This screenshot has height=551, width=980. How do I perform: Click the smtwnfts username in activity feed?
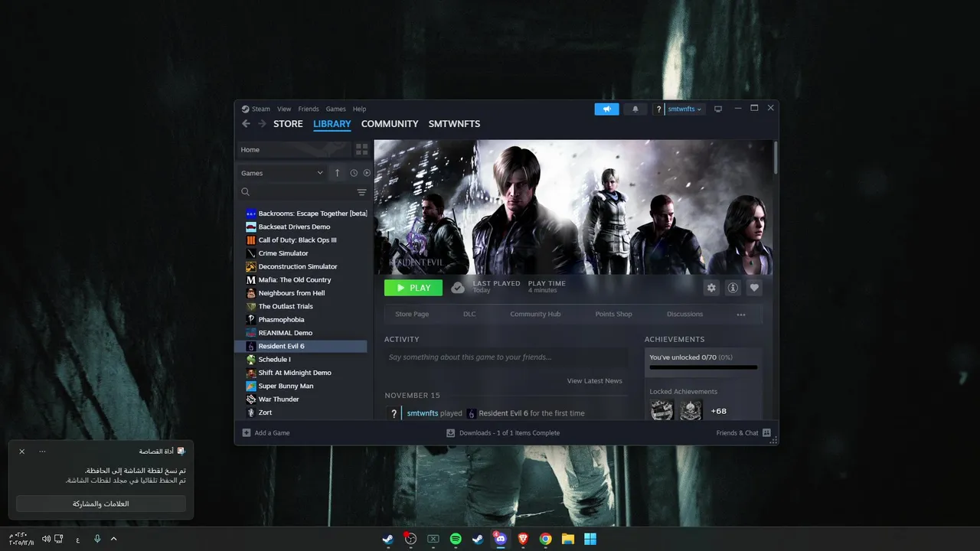(423, 413)
